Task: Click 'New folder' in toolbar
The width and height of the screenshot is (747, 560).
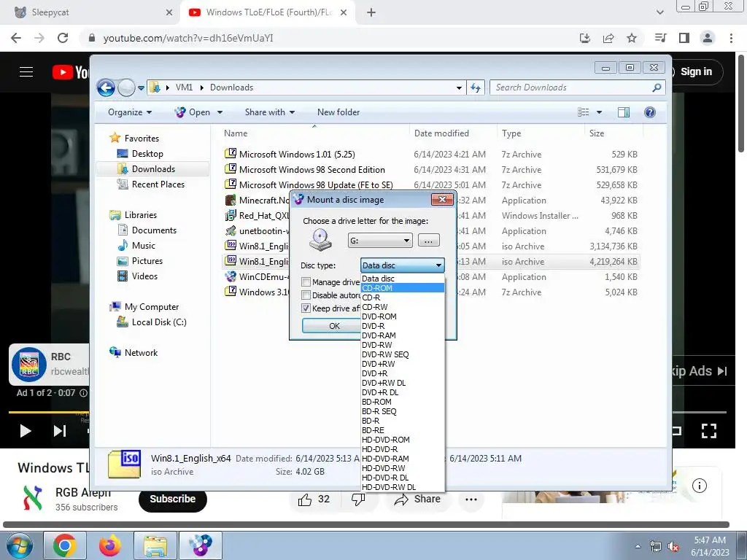Action: 338,112
